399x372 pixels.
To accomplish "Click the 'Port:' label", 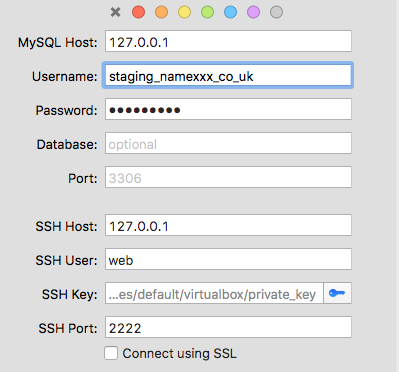I will click(83, 179).
